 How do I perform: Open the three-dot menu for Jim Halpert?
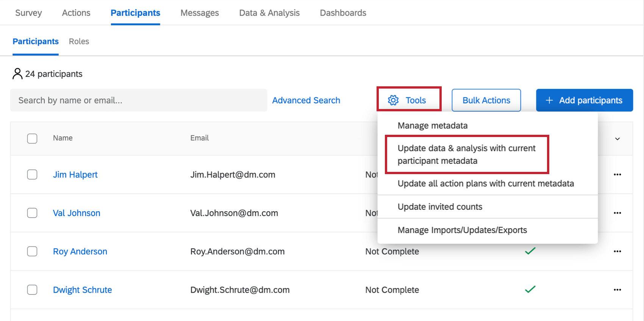[617, 175]
